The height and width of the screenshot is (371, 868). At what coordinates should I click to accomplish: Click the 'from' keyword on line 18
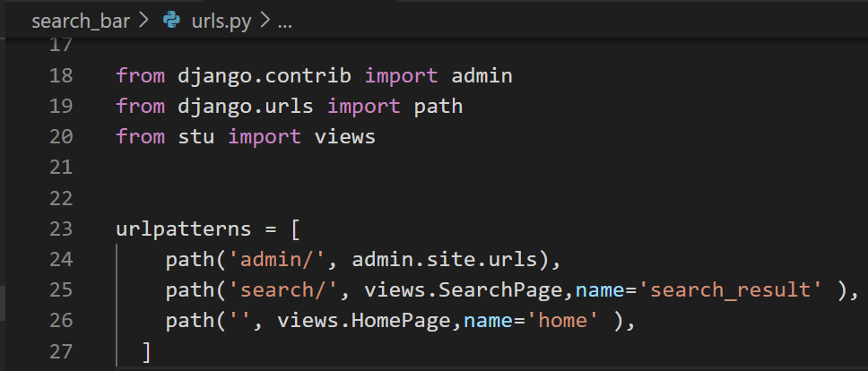(140, 76)
